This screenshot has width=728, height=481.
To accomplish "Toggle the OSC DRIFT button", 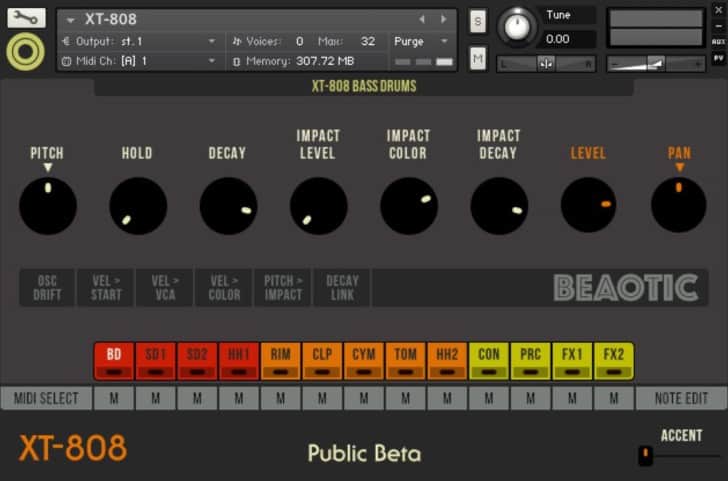I will pos(47,288).
